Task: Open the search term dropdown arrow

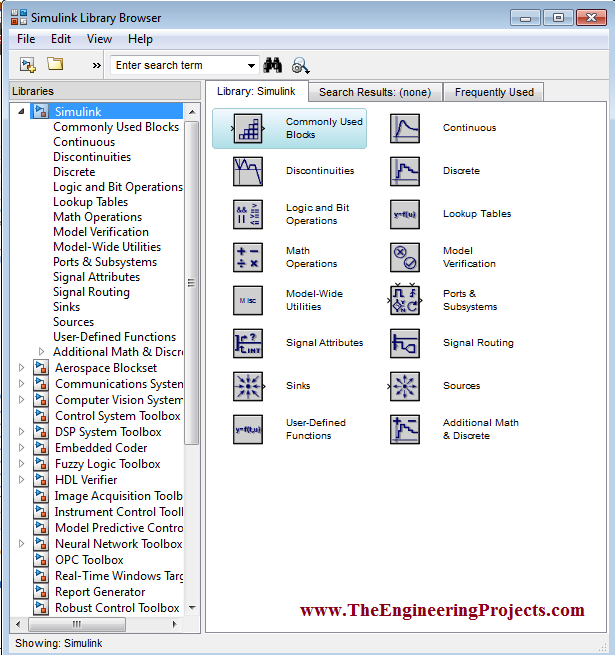Action: [251, 66]
